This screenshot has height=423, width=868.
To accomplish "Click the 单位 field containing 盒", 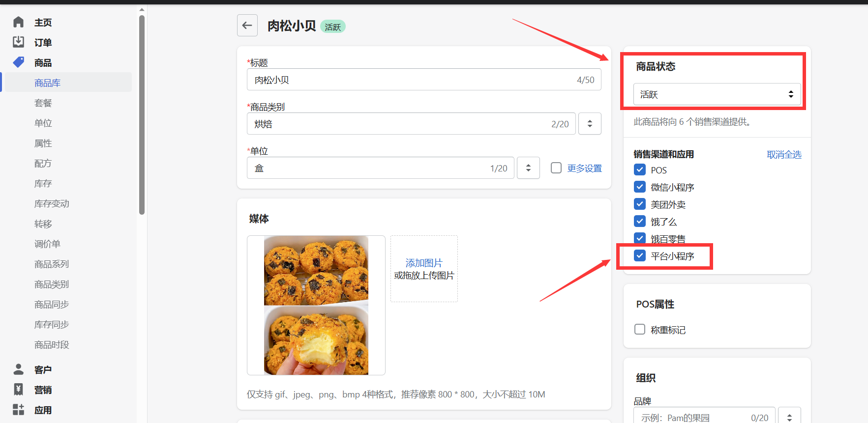I will tap(380, 168).
